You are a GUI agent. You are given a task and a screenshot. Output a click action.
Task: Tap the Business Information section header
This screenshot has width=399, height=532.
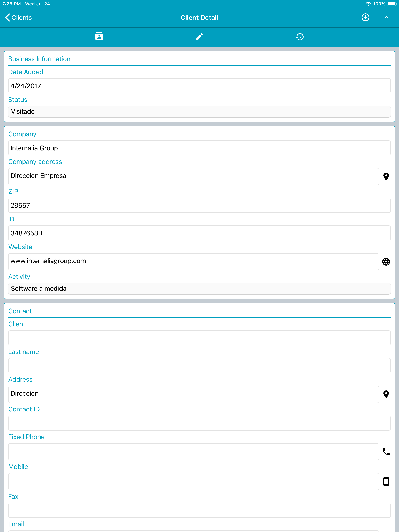point(39,59)
